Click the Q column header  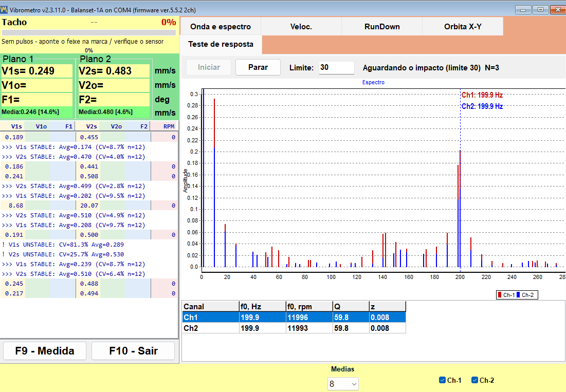[351, 307]
